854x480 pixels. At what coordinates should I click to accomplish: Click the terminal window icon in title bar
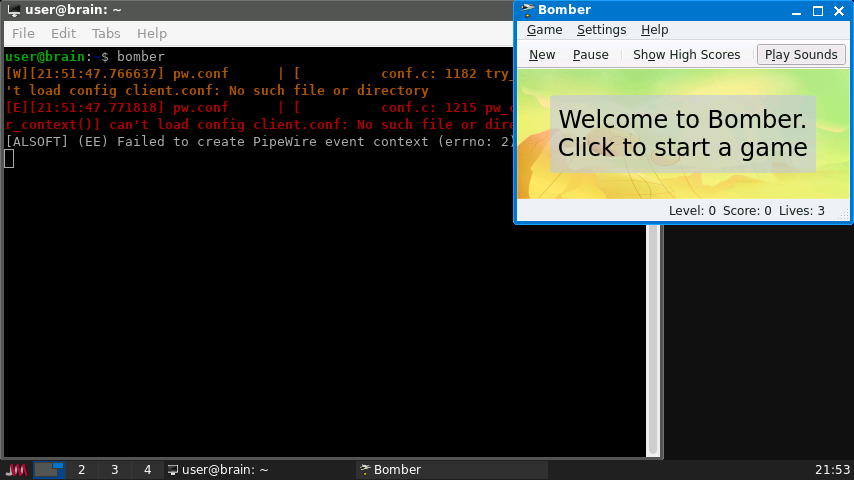point(13,10)
